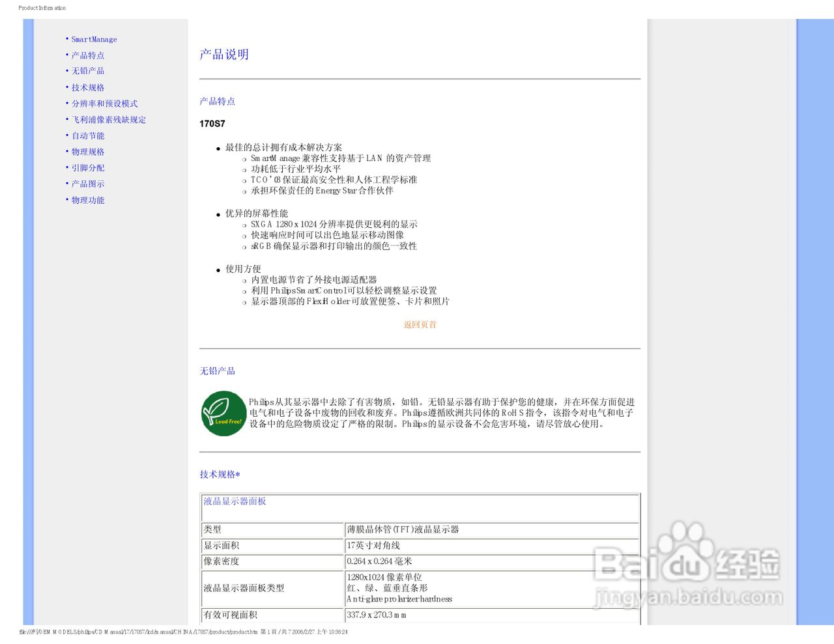Click the 17英寸对角线 table cell
834x644 pixels.
point(491,546)
